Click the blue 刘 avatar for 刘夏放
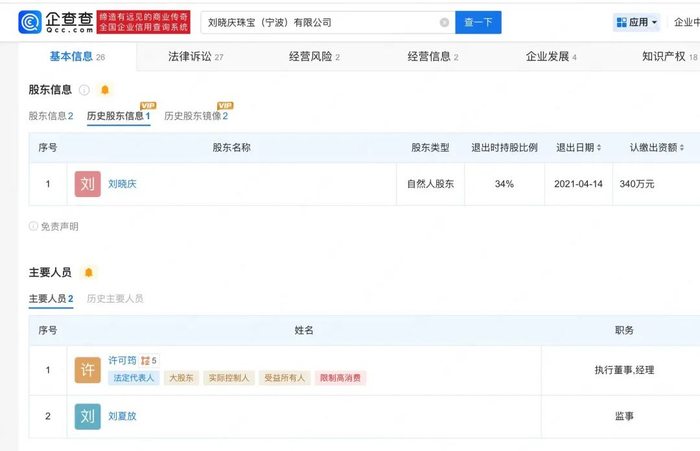Image resolution: width=700 pixels, height=451 pixels. pos(87,416)
